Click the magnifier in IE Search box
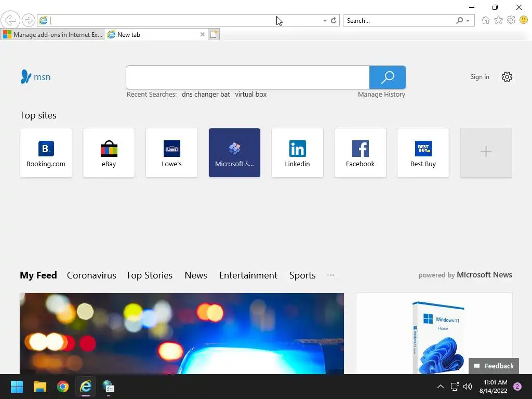 [x=459, y=21]
